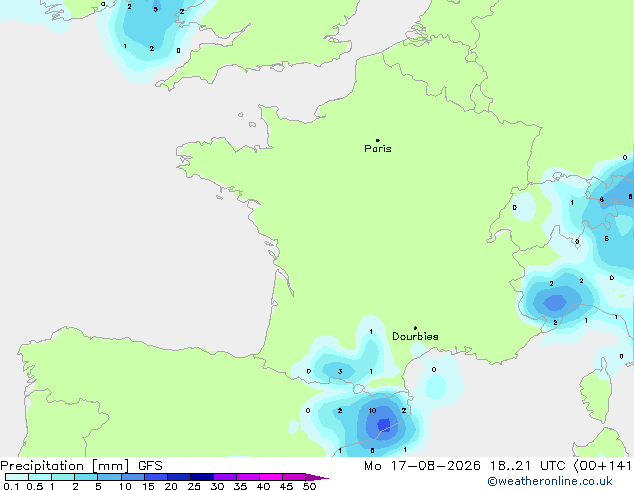This screenshot has width=634, height=490.
Task: Pick the lightest 0.1–0.5 legend color swatch
Action: (17, 477)
